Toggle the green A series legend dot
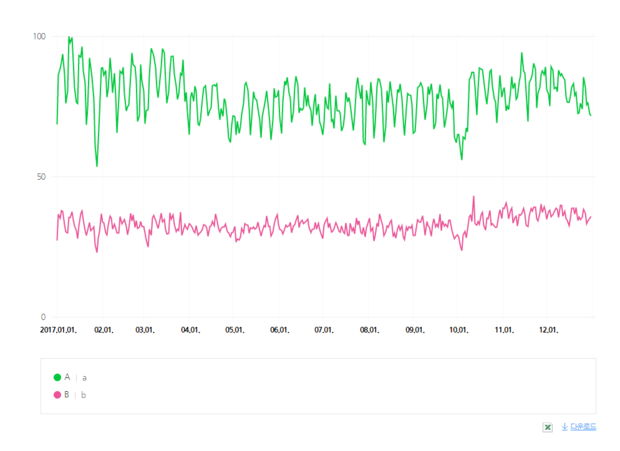This screenshot has height=451, width=620. click(57, 377)
